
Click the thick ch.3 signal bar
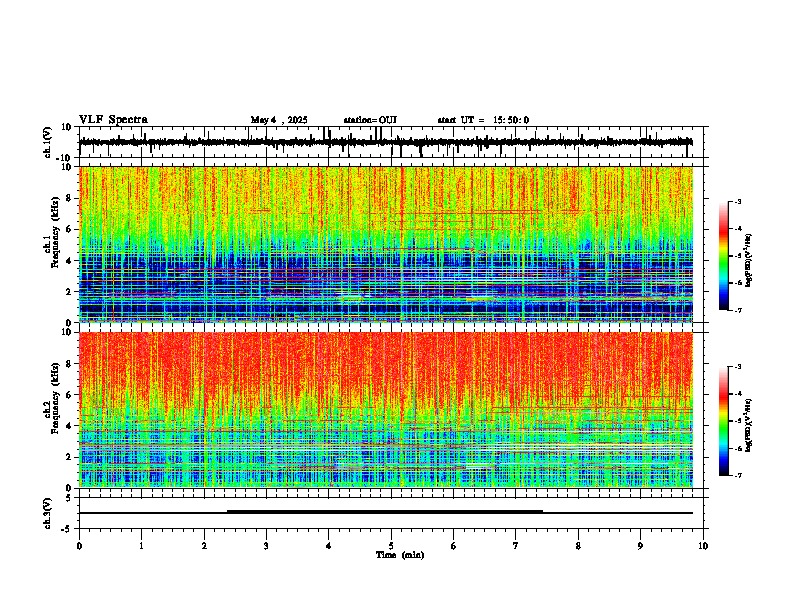pos(385,512)
